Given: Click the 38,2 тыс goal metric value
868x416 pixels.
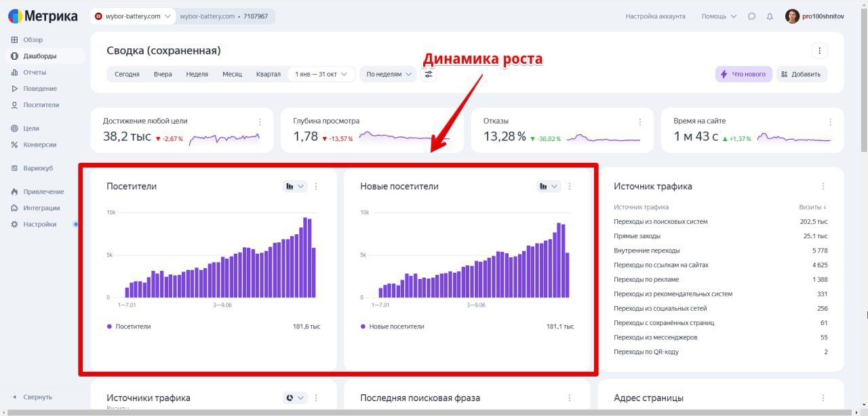Looking at the screenshot, I should click(127, 136).
